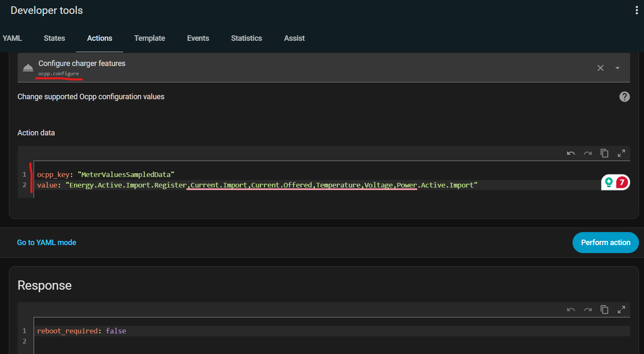The width and height of the screenshot is (644, 354).
Task: Copy the Response content
Action: 605,310
